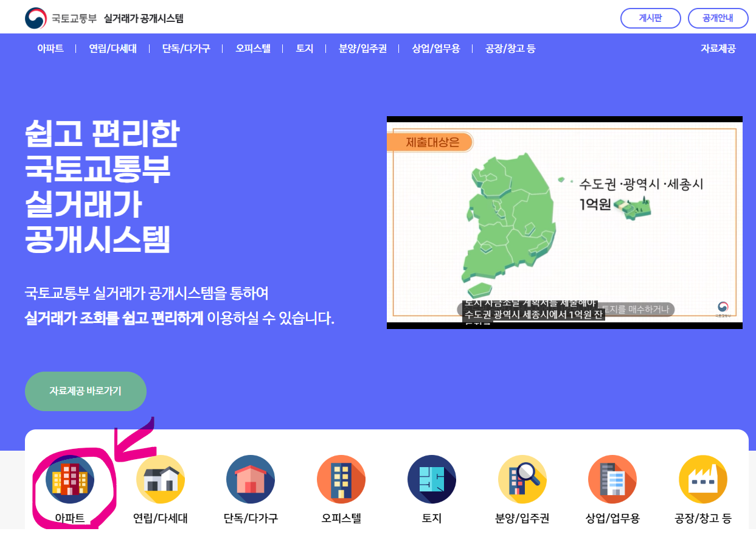Open the 토지 land plot icon
Image resolution: width=756 pixels, height=534 pixels.
click(x=432, y=479)
